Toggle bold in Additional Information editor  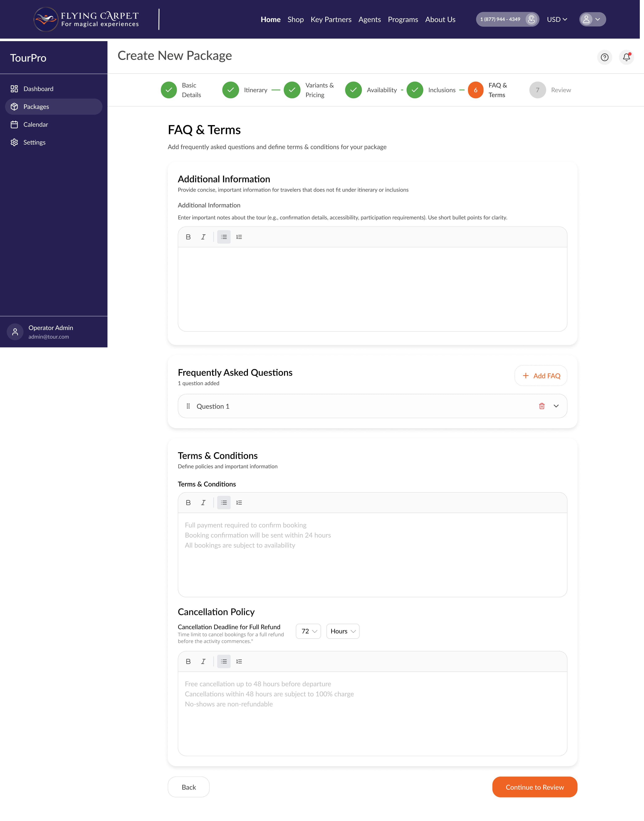point(188,237)
